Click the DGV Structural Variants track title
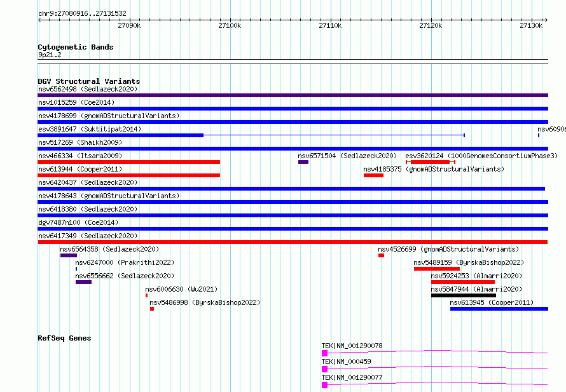This screenshot has height=392, width=566. pyautogui.click(x=89, y=81)
